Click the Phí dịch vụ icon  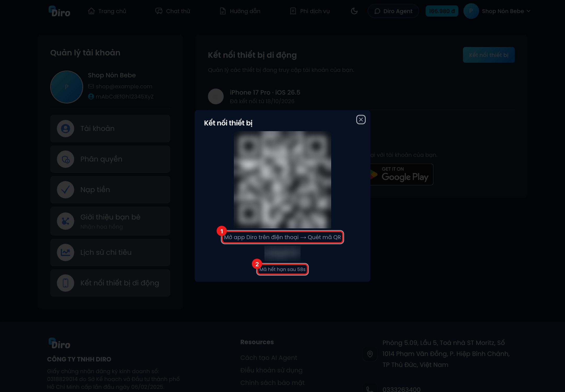(293, 11)
